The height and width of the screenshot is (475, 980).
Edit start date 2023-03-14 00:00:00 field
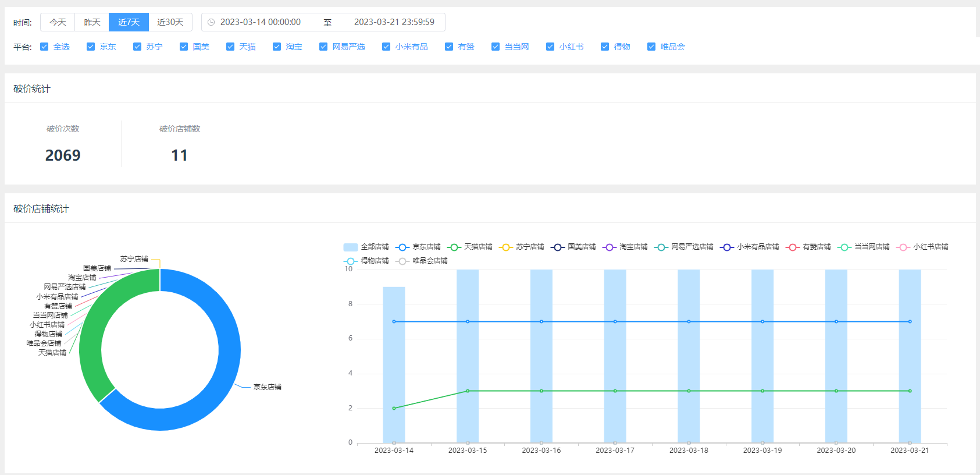pos(261,22)
